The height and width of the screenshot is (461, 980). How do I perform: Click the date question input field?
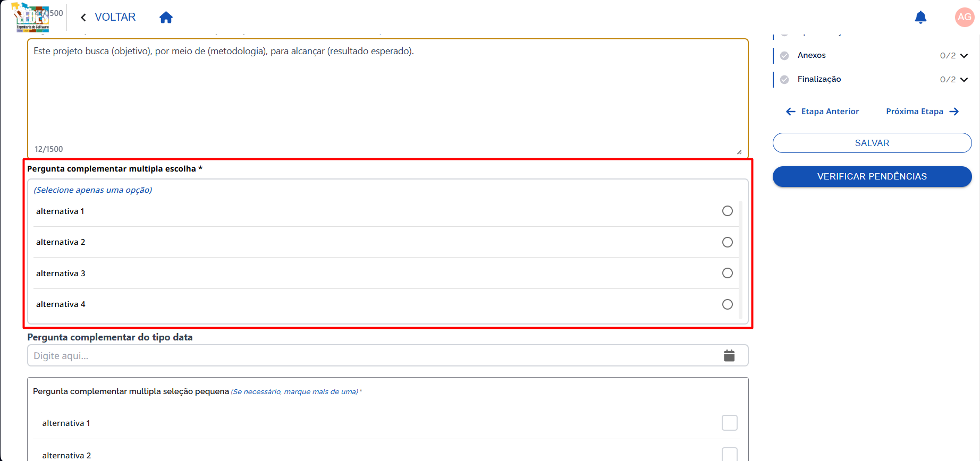388,355
